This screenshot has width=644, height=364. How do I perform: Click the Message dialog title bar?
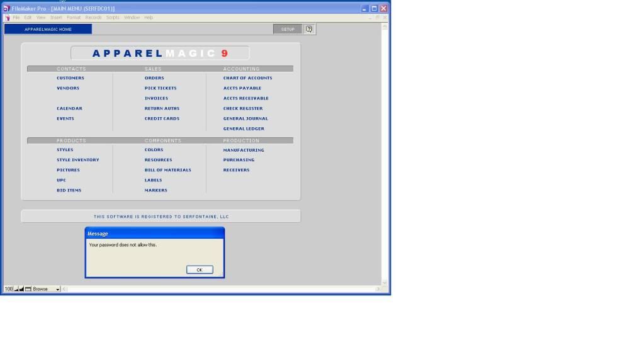(155, 234)
